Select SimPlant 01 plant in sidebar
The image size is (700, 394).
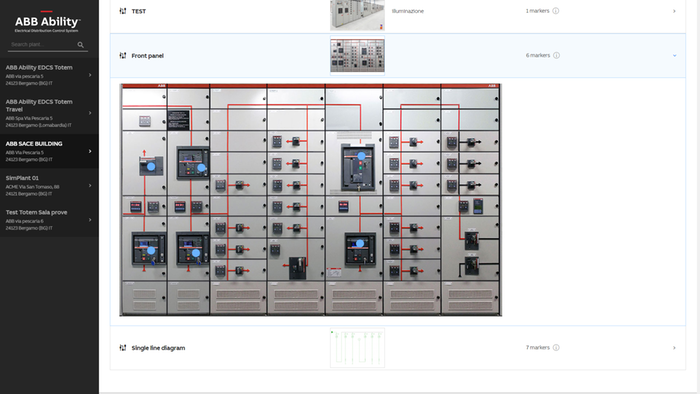(x=49, y=185)
